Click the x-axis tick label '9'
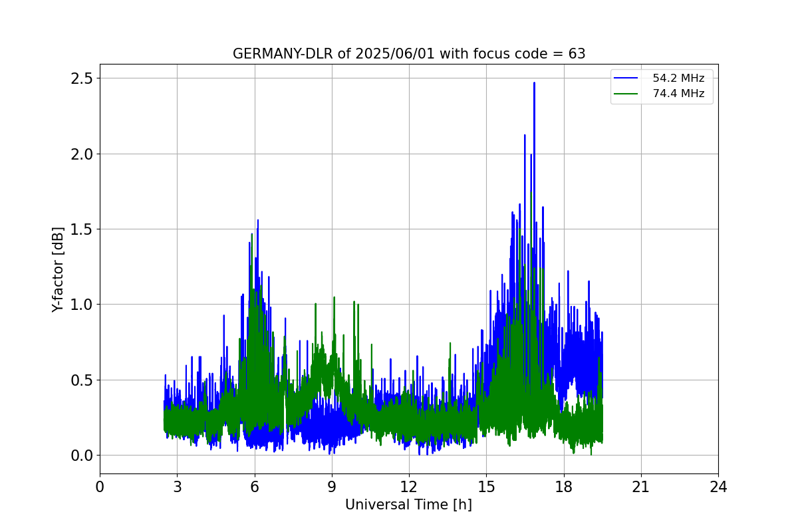Image resolution: width=798 pixels, height=532 pixels. 331,487
